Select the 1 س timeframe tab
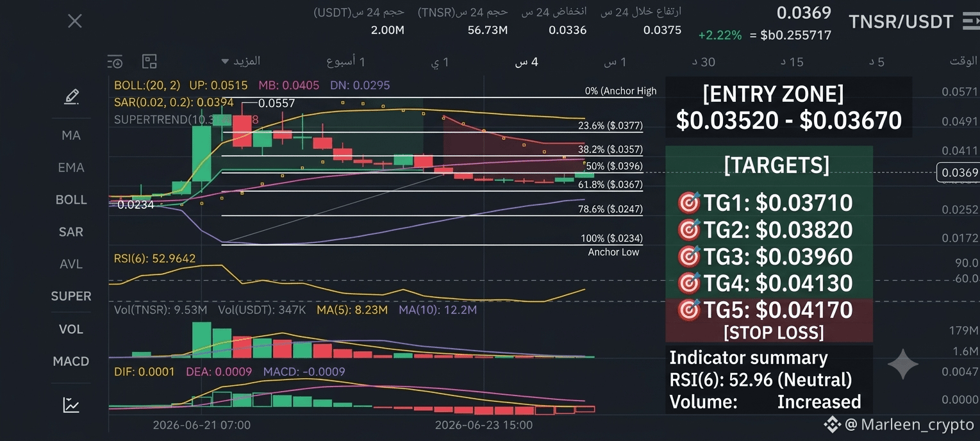Viewport: 980px width, 441px height. point(615,62)
